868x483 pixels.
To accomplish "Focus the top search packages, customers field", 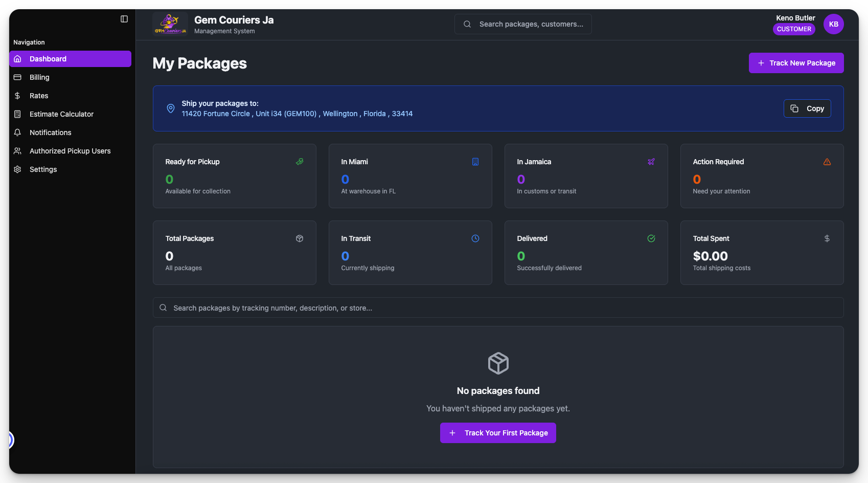I will pyautogui.click(x=531, y=24).
